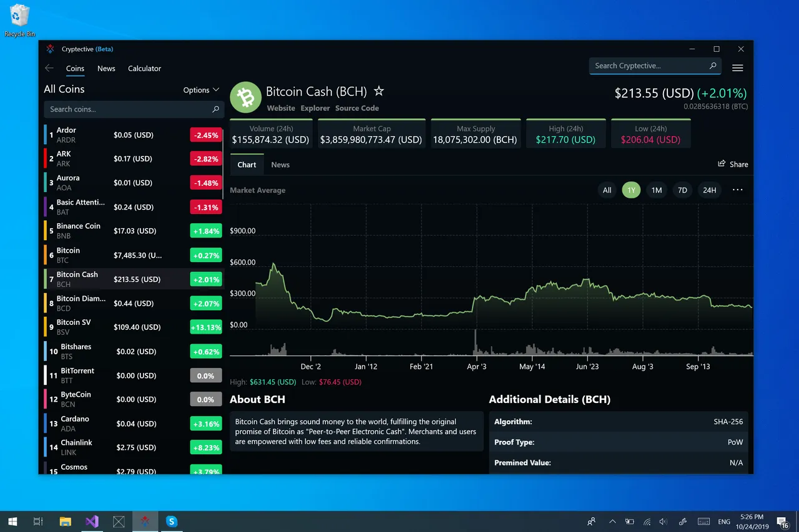Image resolution: width=799 pixels, height=532 pixels.
Task: Expand the Options dropdown
Action: pyautogui.click(x=201, y=90)
